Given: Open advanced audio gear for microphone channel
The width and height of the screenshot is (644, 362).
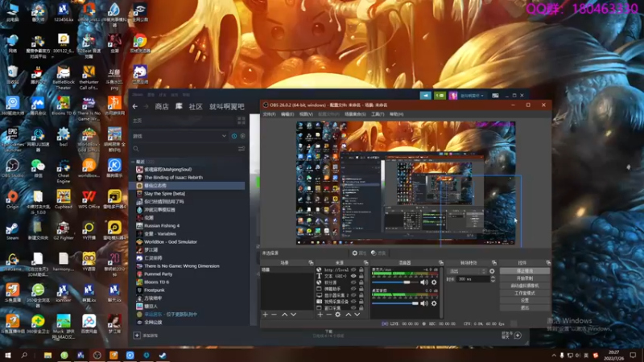Looking at the screenshot, I should (x=434, y=282).
